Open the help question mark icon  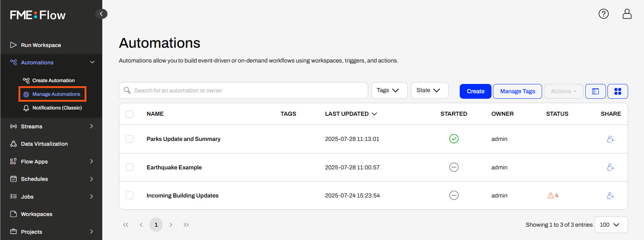click(x=603, y=14)
